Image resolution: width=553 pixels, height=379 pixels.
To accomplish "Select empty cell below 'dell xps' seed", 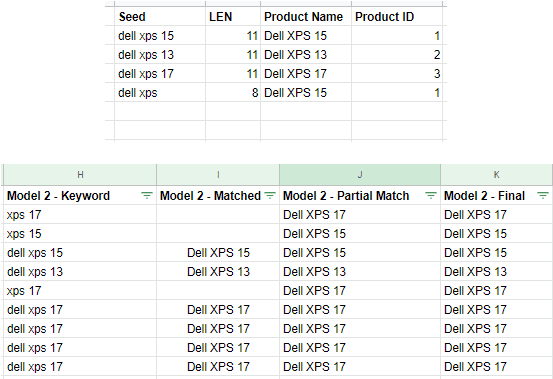I will [x=160, y=111].
